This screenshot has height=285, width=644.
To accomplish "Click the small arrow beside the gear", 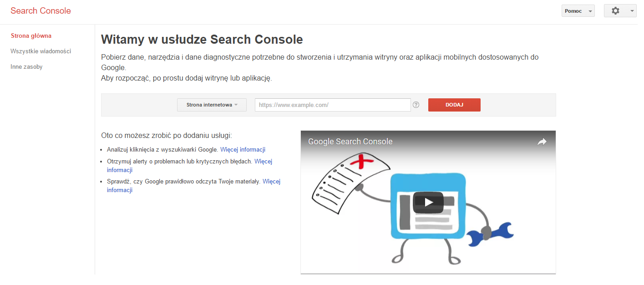I will click(632, 11).
